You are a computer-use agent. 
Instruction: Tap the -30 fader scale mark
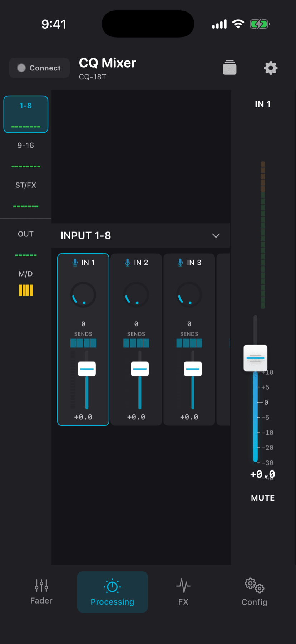click(x=267, y=463)
